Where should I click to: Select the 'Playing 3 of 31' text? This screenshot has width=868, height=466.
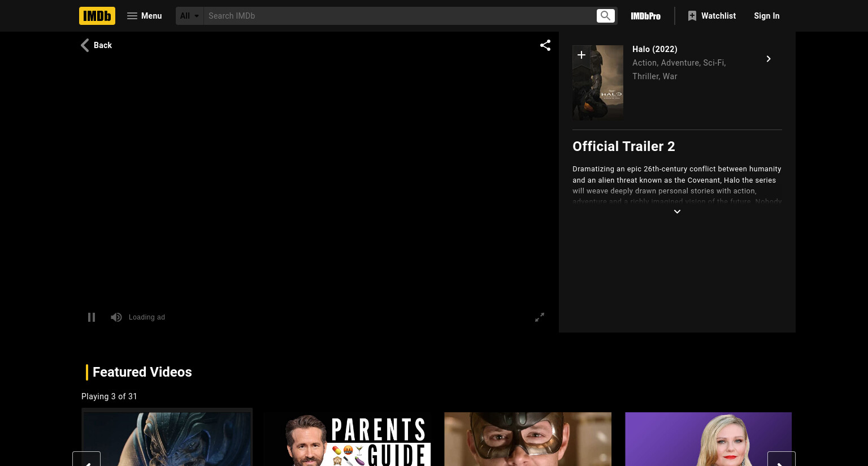tap(109, 396)
